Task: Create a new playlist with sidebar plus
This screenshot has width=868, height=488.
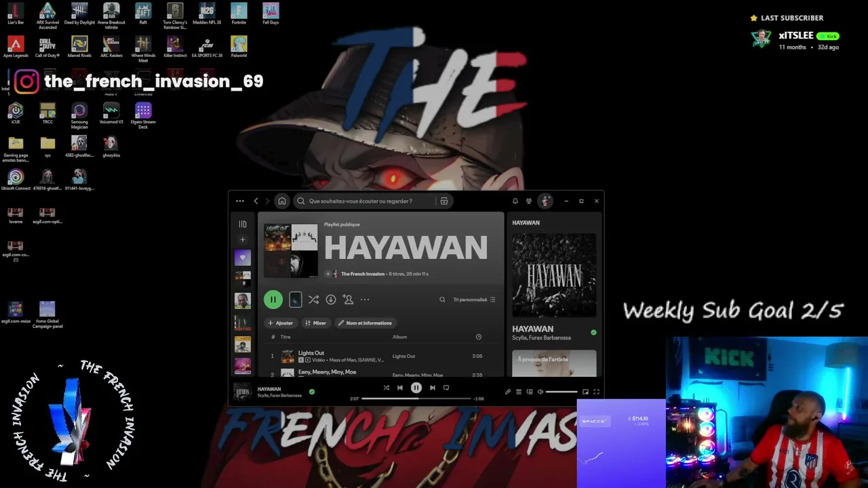Action: (x=243, y=239)
